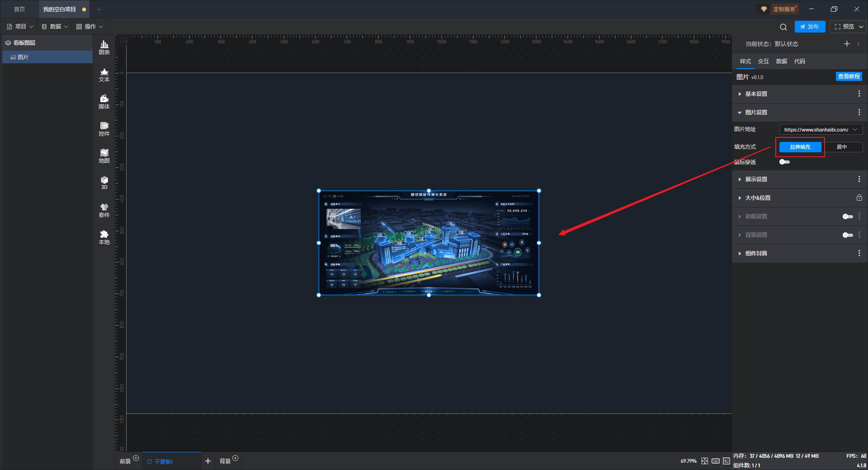
Task: Open the 3D component panel
Action: 104,183
